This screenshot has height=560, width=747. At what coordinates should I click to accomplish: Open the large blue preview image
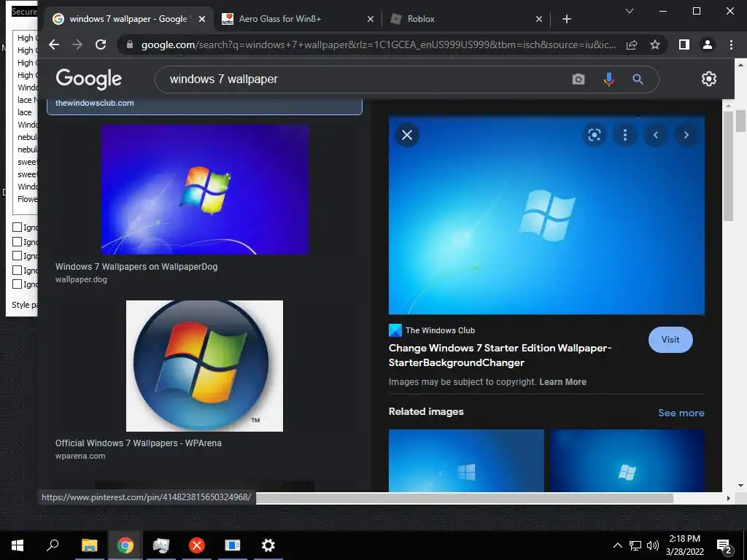pyautogui.click(x=546, y=215)
